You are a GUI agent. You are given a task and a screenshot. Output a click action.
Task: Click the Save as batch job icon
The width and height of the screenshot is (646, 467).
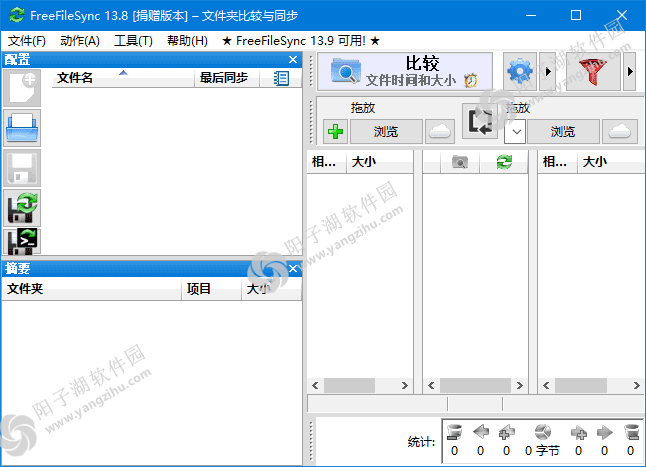coord(22,241)
